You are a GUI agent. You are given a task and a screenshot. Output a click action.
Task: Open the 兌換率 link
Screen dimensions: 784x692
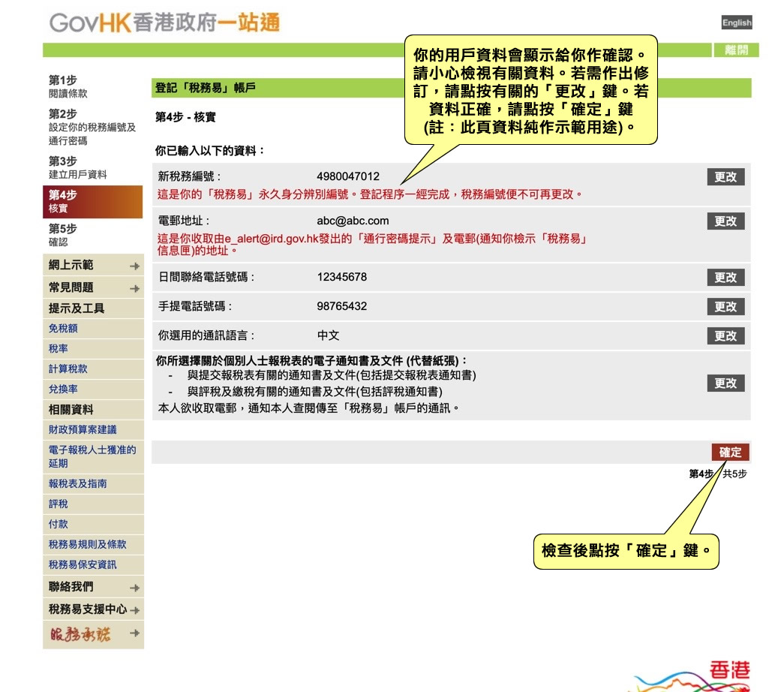click(x=63, y=389)
